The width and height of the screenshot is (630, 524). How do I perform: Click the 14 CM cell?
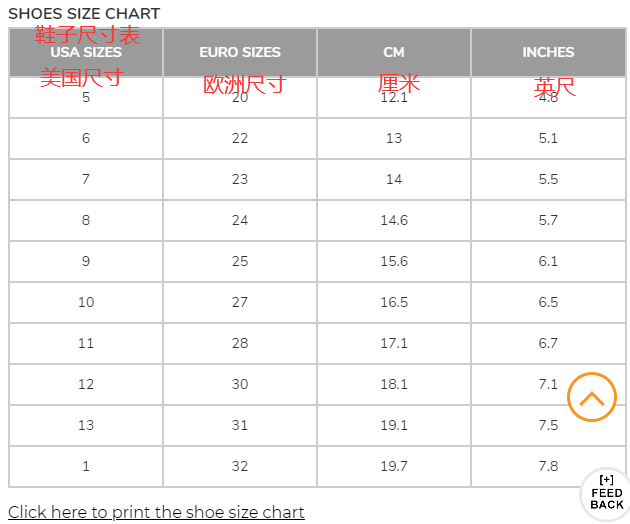[x=394, y=179]
